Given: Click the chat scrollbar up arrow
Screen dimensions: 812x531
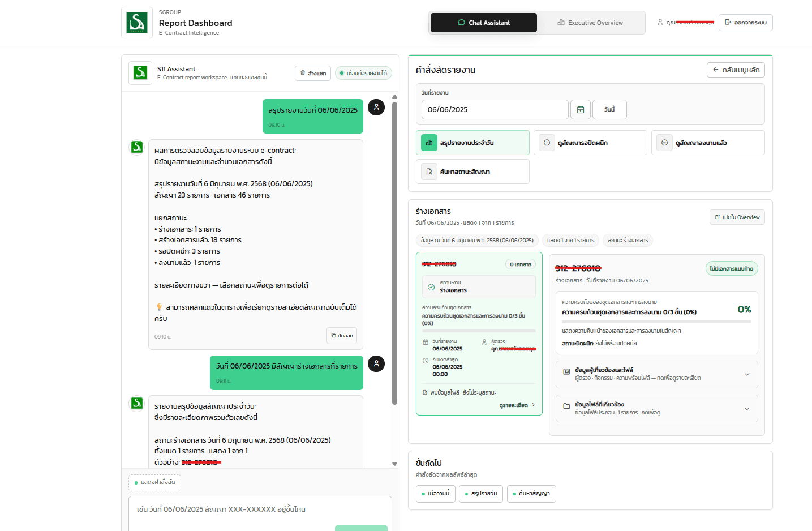Looking at the screenshot, I should [x=394, y=98].
